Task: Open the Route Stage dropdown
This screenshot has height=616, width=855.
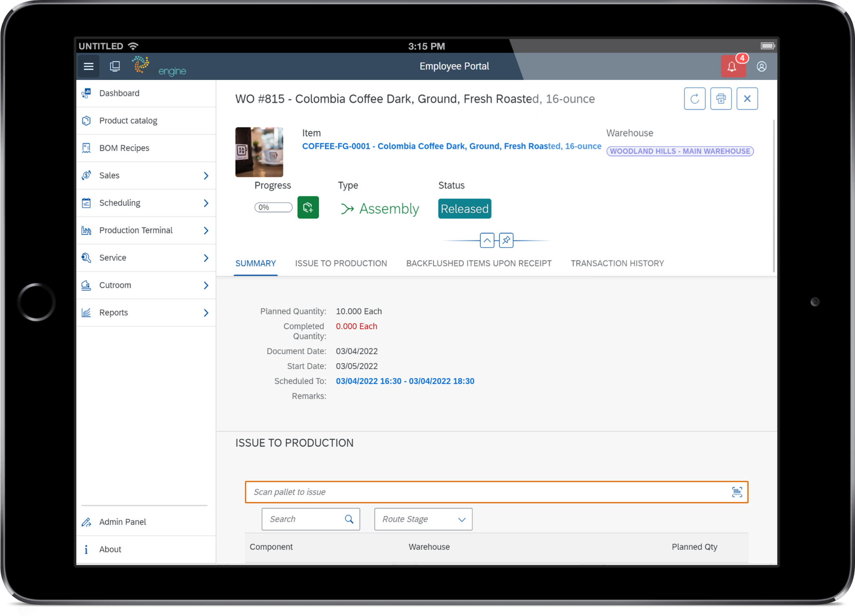Action: pos(422,519)
